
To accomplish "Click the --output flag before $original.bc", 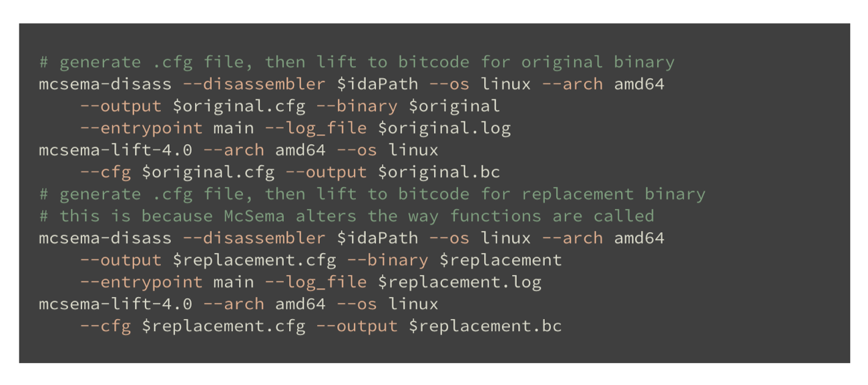I will point(326,172).
